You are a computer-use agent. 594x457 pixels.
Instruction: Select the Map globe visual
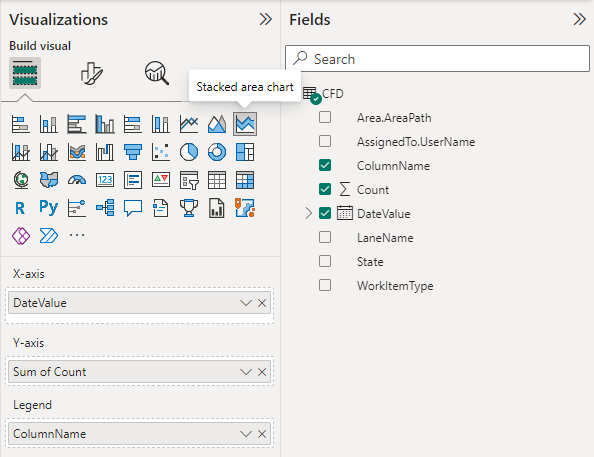tap(20, 180)
